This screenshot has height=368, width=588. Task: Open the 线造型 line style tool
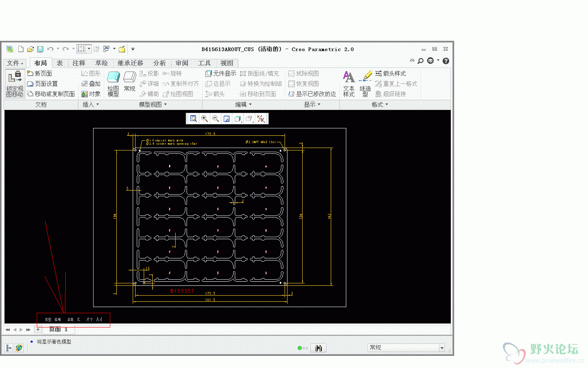pos(365,84)
